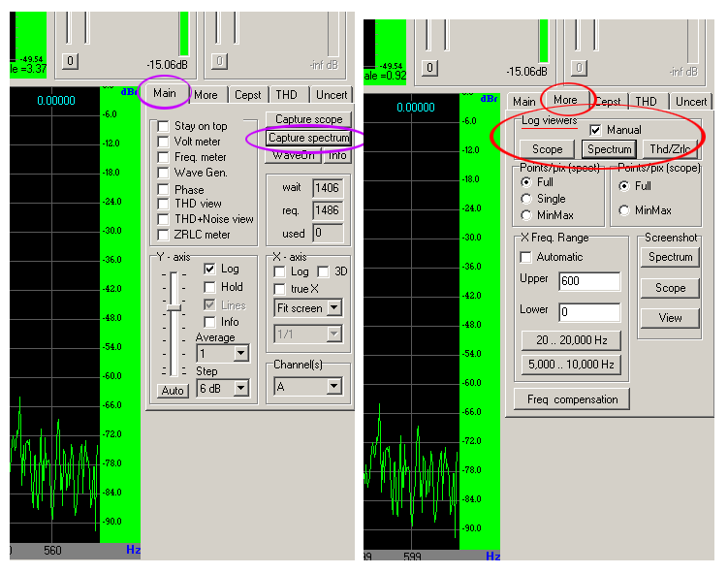Enable Phase checkbox
This screenshot has height=573, width=728.
(x=163, y=189)
